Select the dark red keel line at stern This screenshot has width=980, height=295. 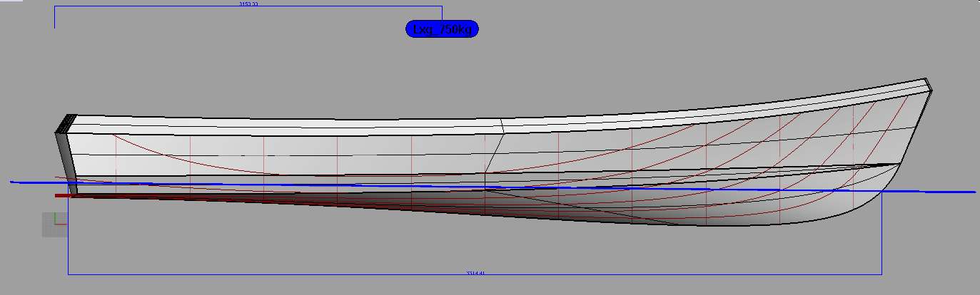click(x=64, y=195)
